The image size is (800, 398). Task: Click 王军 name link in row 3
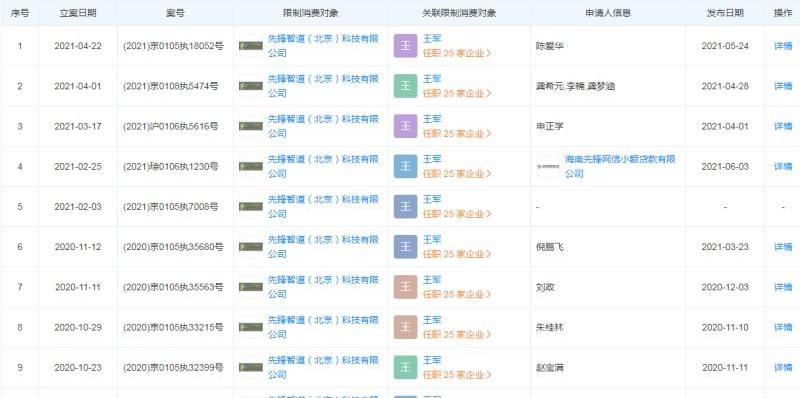pyautogui.click(x=432, y=119)
